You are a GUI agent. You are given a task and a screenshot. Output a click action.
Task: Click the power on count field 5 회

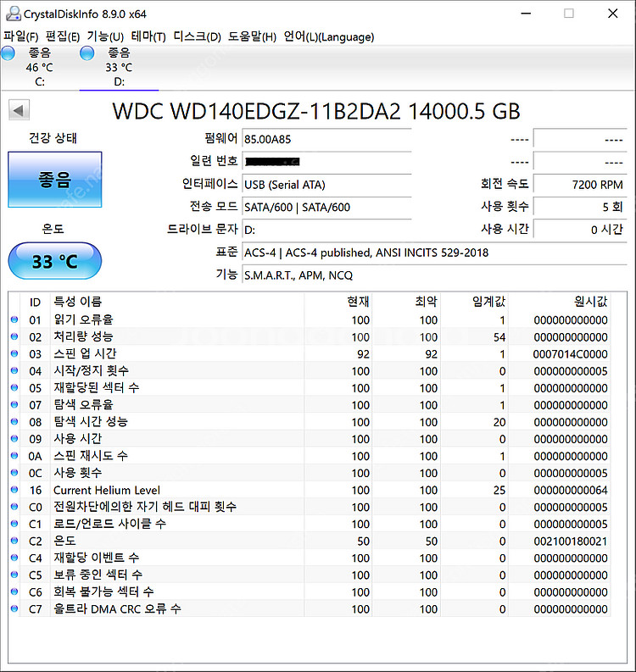[x=580, y=208]
